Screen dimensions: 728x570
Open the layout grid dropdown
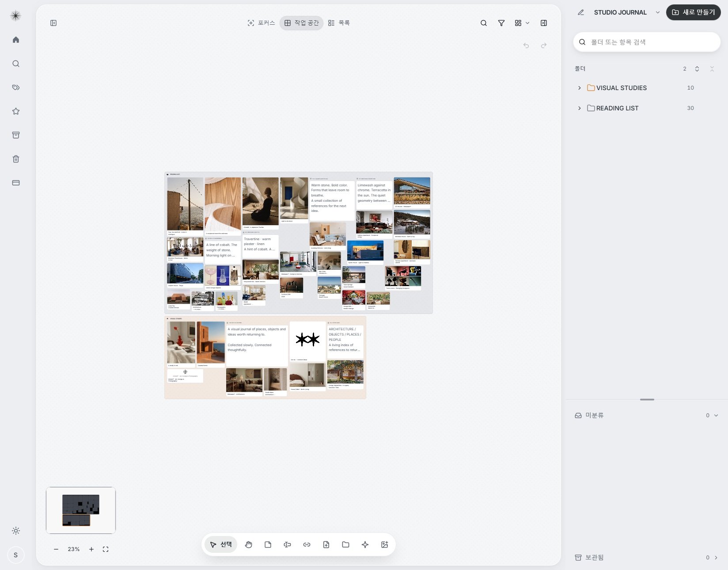click(522, 23)
